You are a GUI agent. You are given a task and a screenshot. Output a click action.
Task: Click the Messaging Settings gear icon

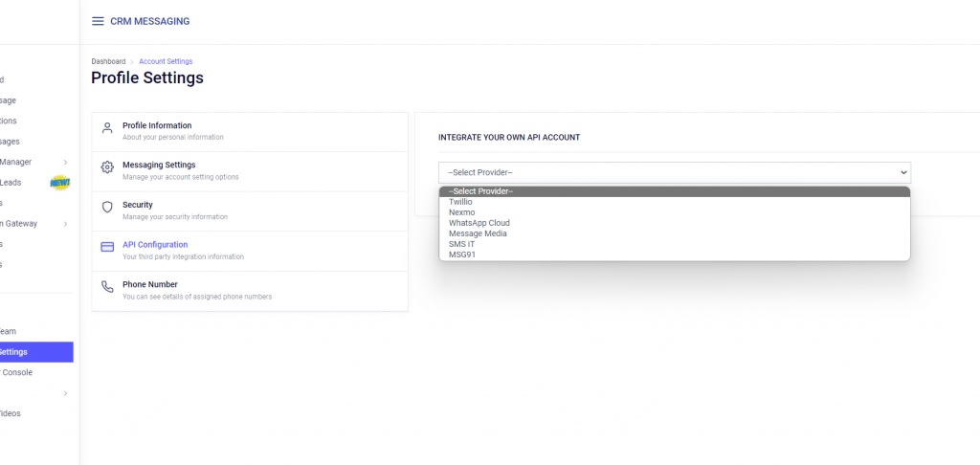(107, 167)
